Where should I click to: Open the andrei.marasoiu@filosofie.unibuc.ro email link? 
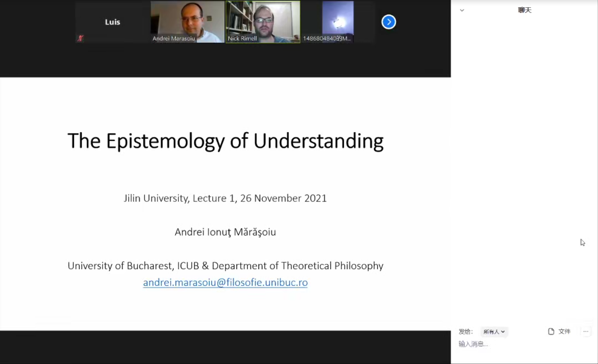tap(225, 283)
